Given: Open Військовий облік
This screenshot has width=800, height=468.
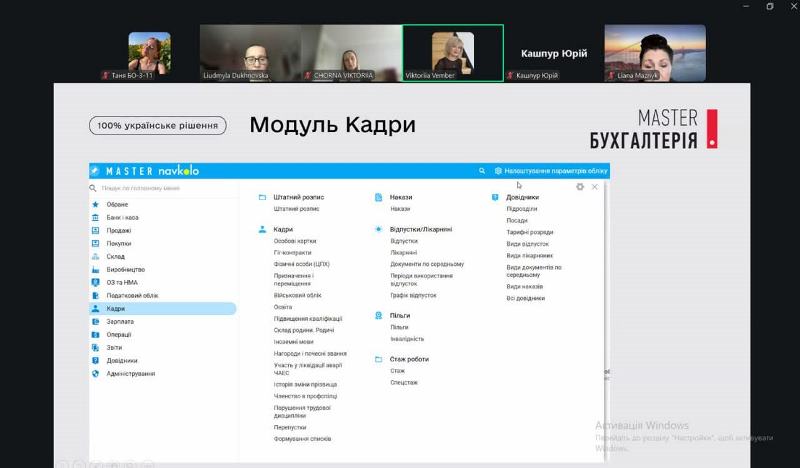Looking at the screenshot, I should click(x=297, y=295).
